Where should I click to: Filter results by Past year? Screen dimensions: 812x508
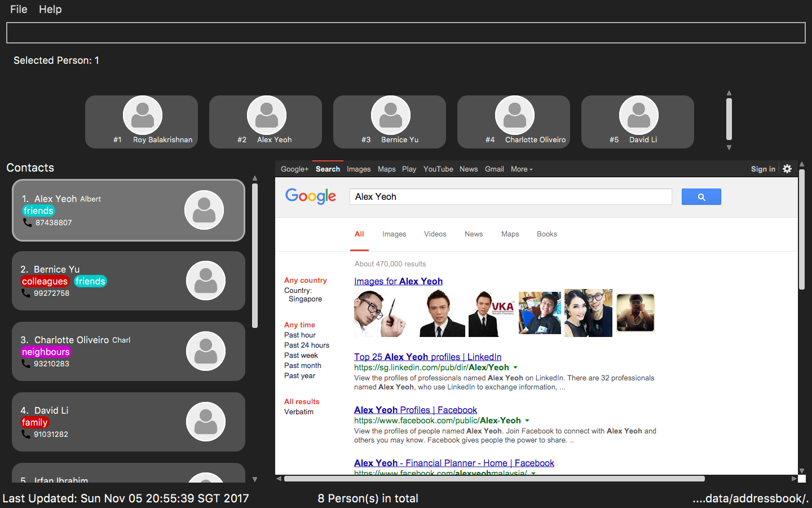[x=300, y=375]
